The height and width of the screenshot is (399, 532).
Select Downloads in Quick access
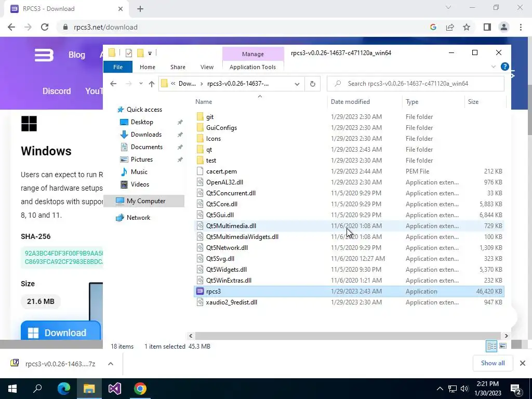(x=146, y=135)
